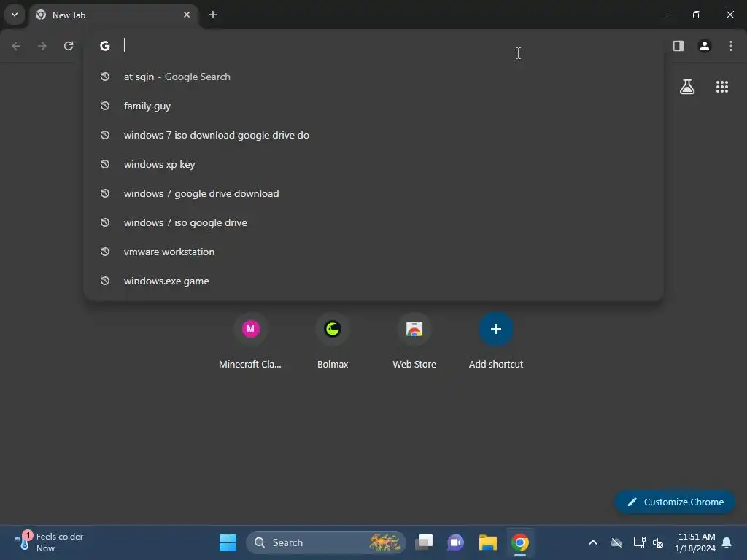Image resolution: width=747 pixels, height=560 pixels.
Task: Open the Google apps grid
Action: tap(722, 87)
